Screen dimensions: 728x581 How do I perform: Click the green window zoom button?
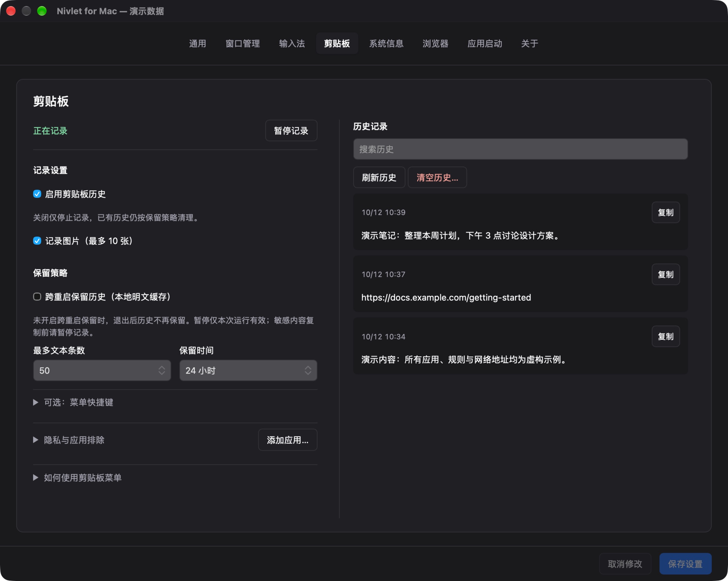[42, 11]
